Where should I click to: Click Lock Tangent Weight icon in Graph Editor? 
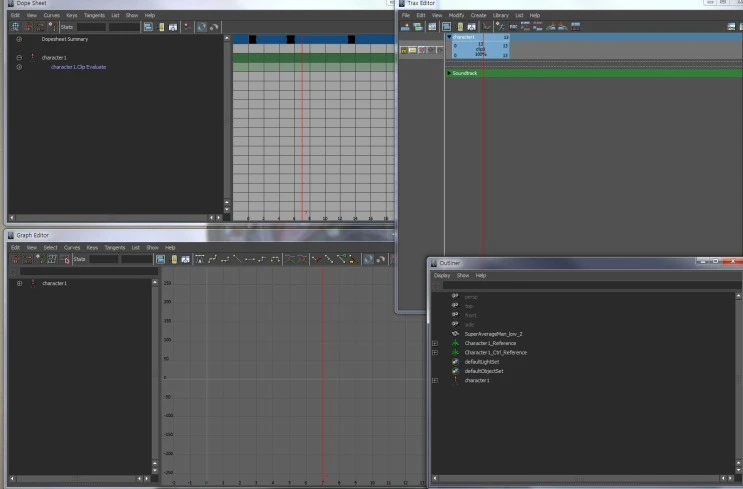[353, 259]
